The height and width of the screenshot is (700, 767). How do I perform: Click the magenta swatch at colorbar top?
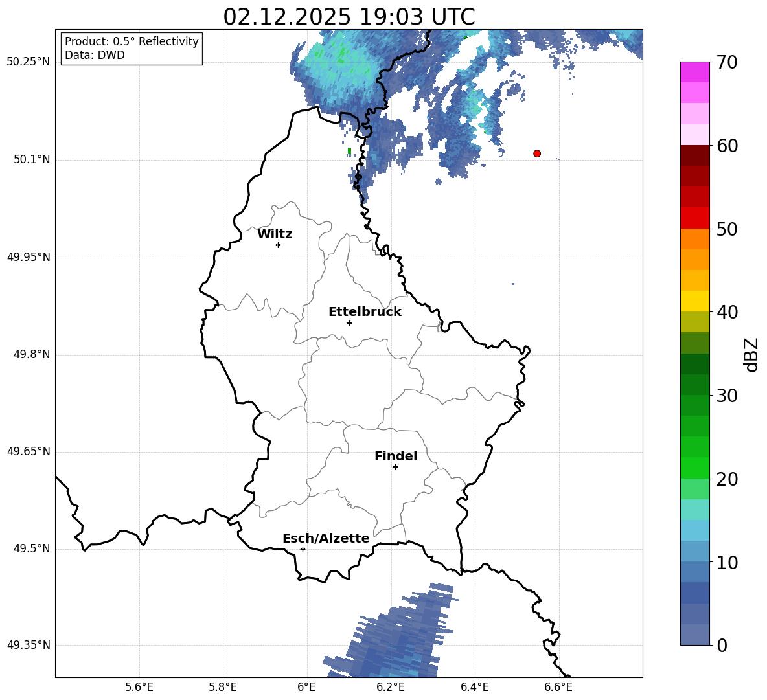click(694, 72)
